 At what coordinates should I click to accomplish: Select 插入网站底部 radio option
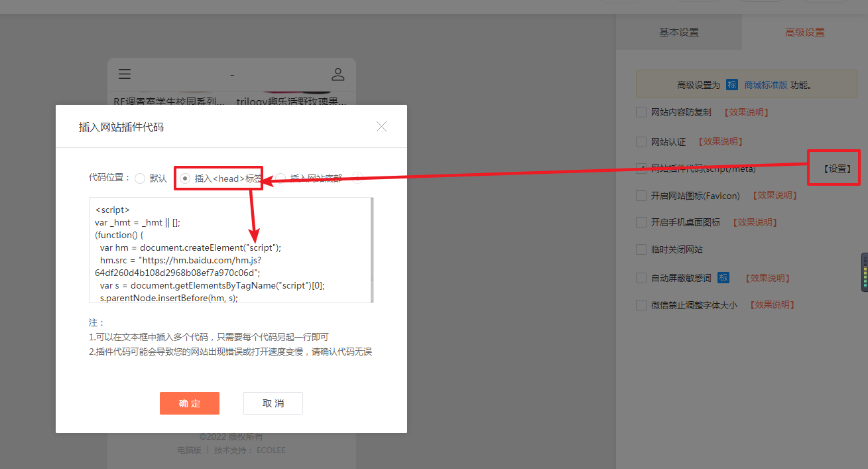(280, 178)
